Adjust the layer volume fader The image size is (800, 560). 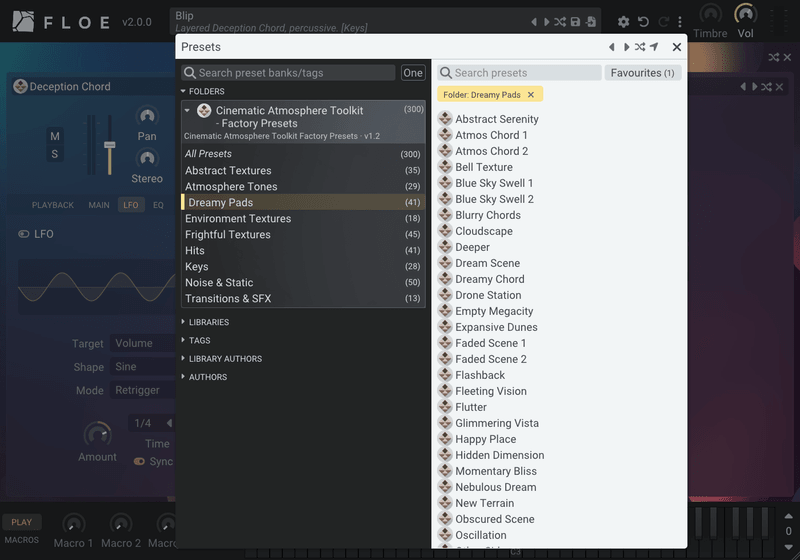click(x=109, y=145)
